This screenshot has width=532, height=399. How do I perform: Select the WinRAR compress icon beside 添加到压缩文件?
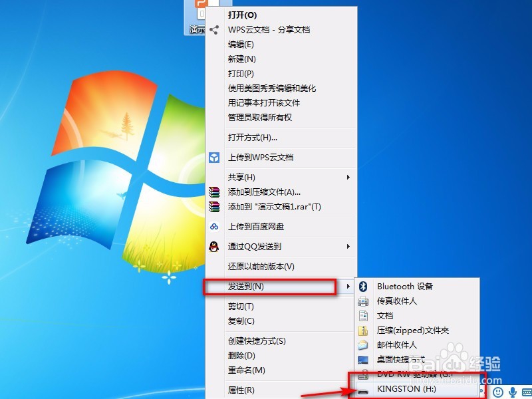coord(214,192)
